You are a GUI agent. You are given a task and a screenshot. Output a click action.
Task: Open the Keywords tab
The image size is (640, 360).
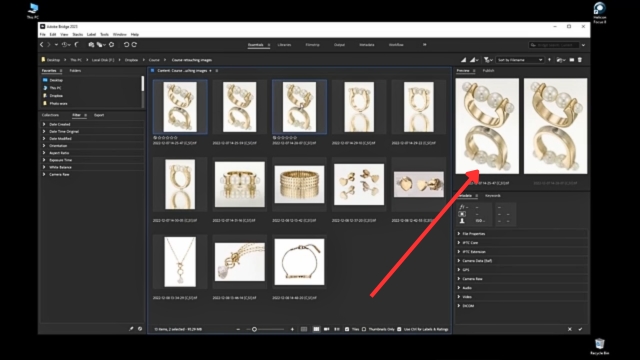[x=493, y=196]
